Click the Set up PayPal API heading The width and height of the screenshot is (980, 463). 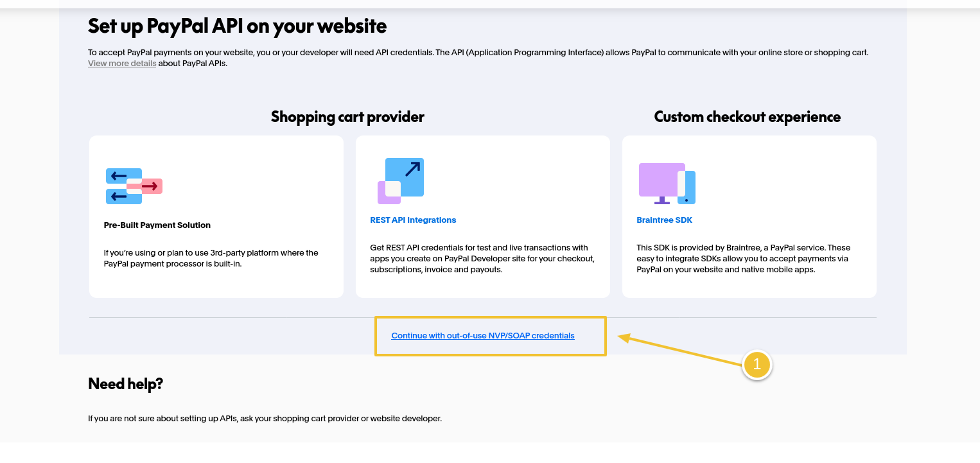tap(238, 26)
